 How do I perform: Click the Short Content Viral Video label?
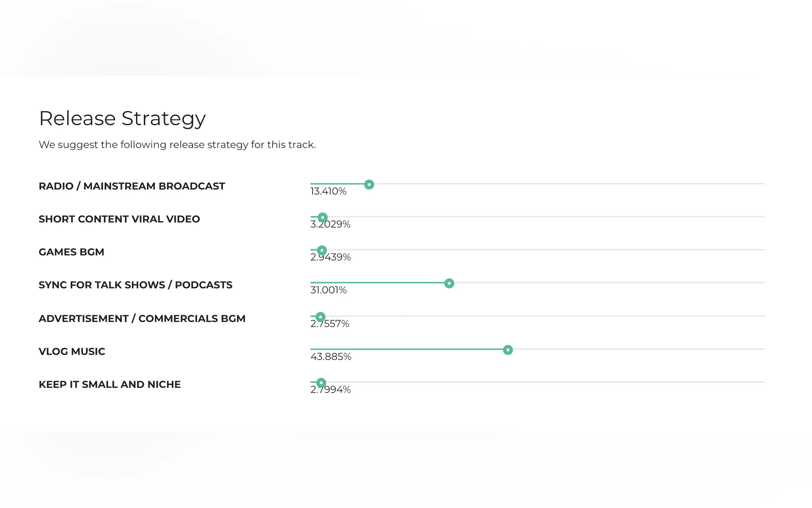pos(119,219)
